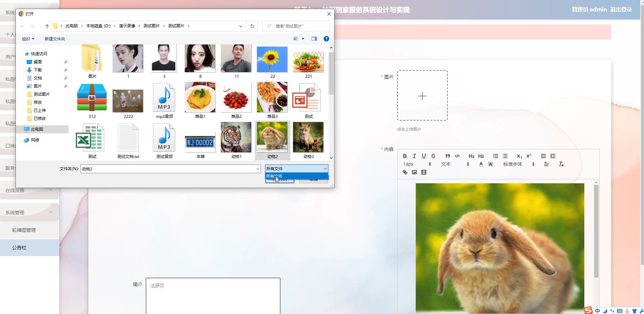Insert a code block in the editor
The width and height of the screenshot is (644, 314).
coord(457,156)
